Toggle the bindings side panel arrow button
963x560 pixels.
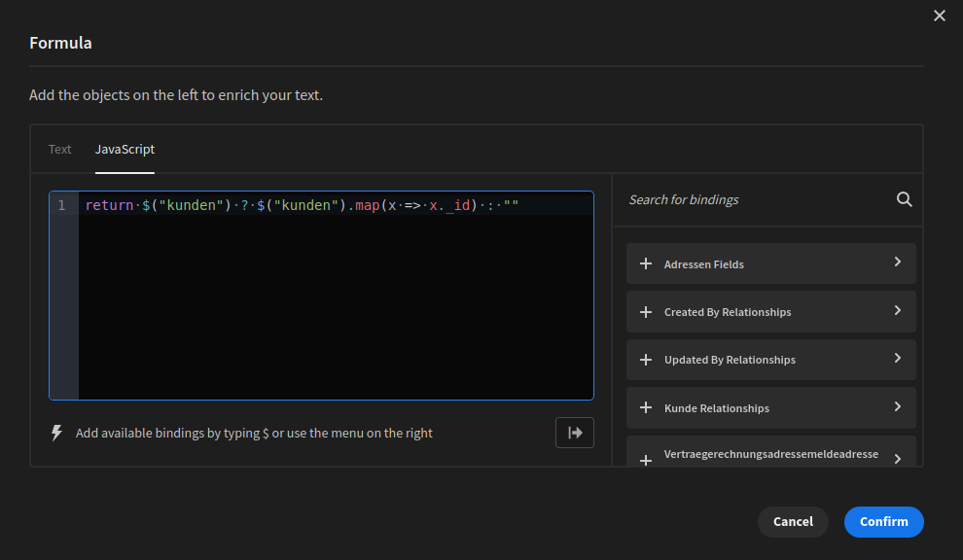point(574,433)
